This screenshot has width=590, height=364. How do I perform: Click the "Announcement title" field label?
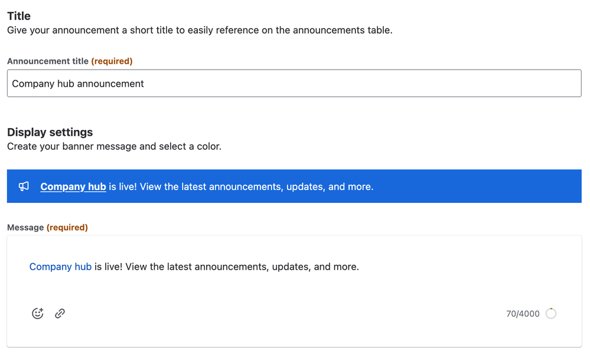click(48, 61)
